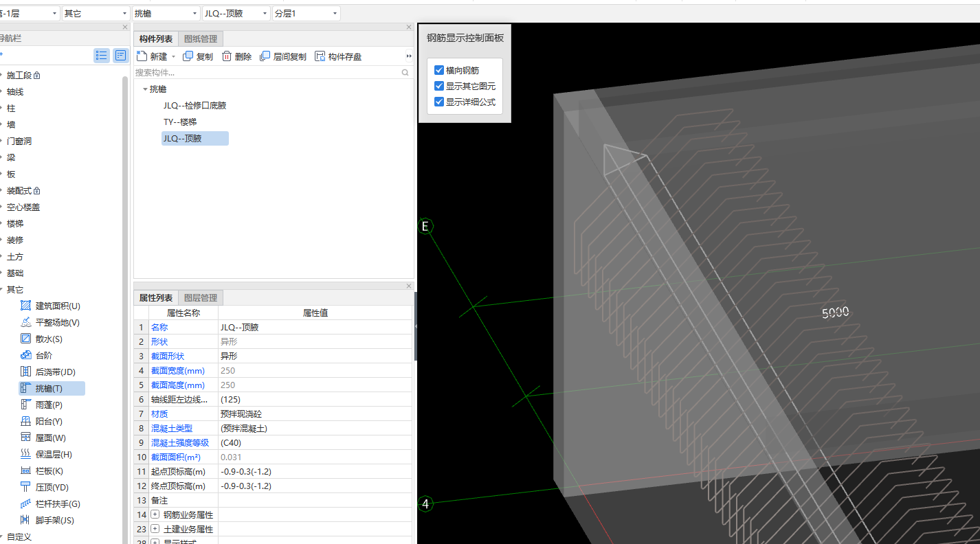The height and width of the screenshot is (544, 980).
Task: Select JLQ--顶腋 in component list
Action: 195,138
